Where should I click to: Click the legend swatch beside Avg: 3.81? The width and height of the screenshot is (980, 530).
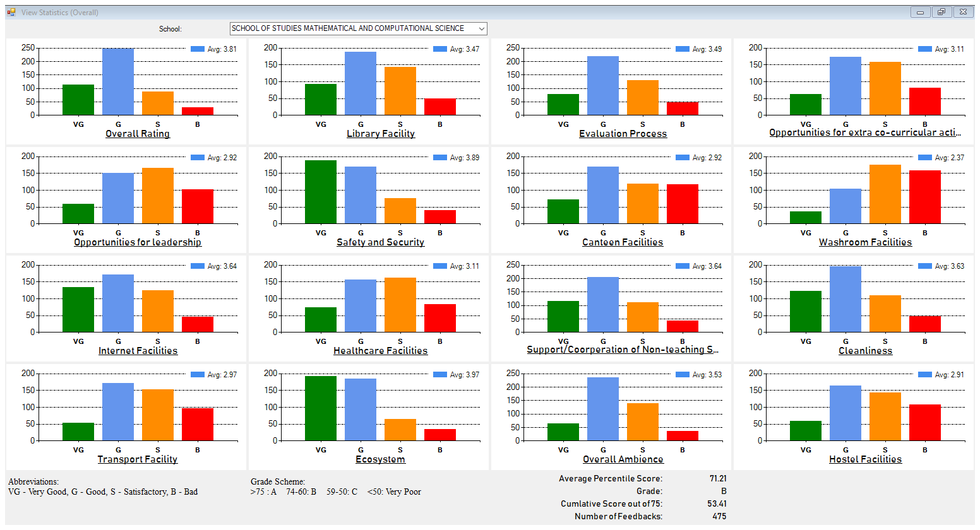click(x=198, y=49)
